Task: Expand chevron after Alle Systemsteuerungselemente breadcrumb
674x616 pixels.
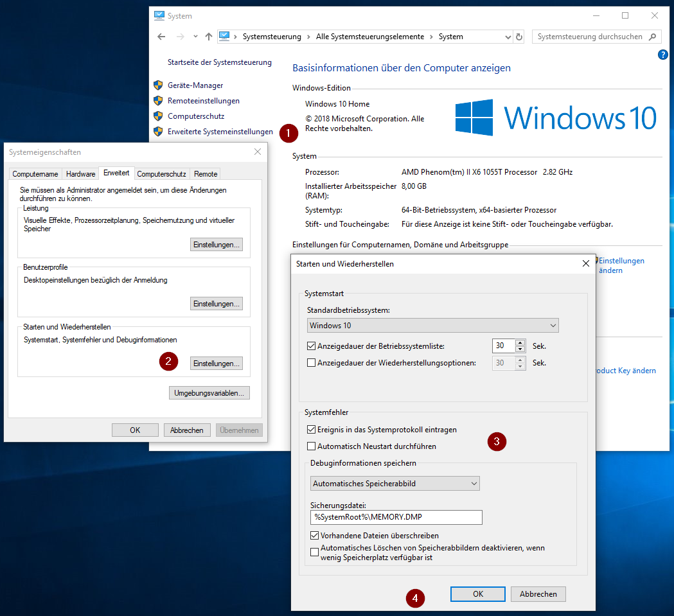Action: pos(431,37)
